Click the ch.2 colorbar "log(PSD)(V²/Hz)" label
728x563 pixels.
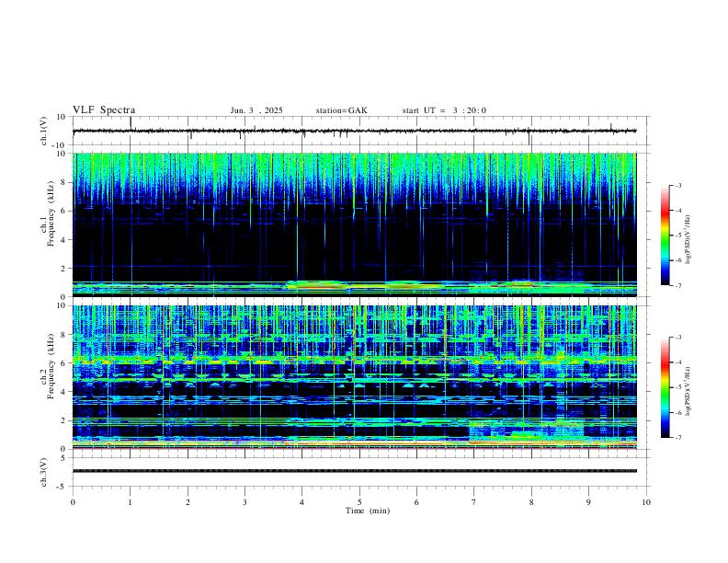click(x=688, y=391)
